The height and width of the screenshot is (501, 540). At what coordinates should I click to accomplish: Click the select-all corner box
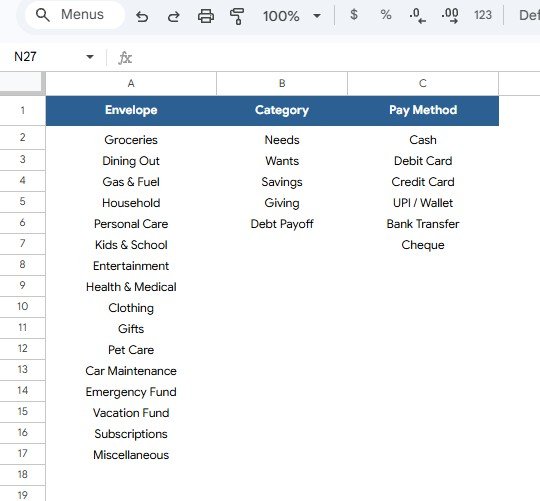pyautogui.click(x=21, y=83)
